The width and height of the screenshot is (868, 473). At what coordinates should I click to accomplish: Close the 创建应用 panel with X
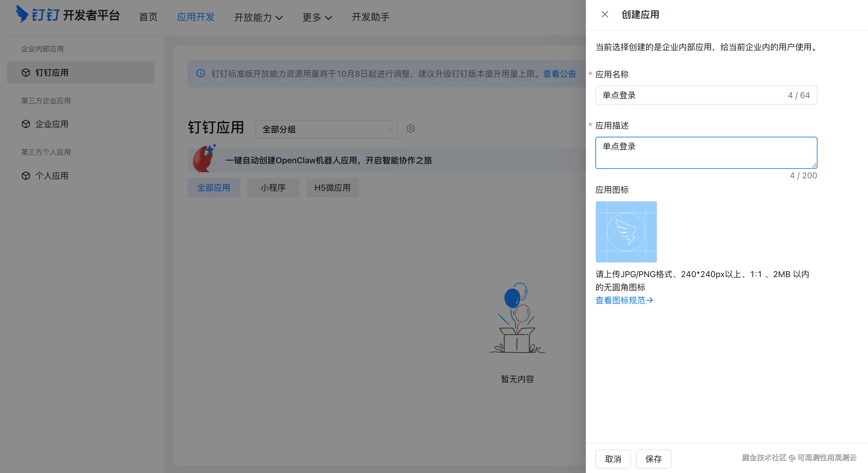coord(605,15)
